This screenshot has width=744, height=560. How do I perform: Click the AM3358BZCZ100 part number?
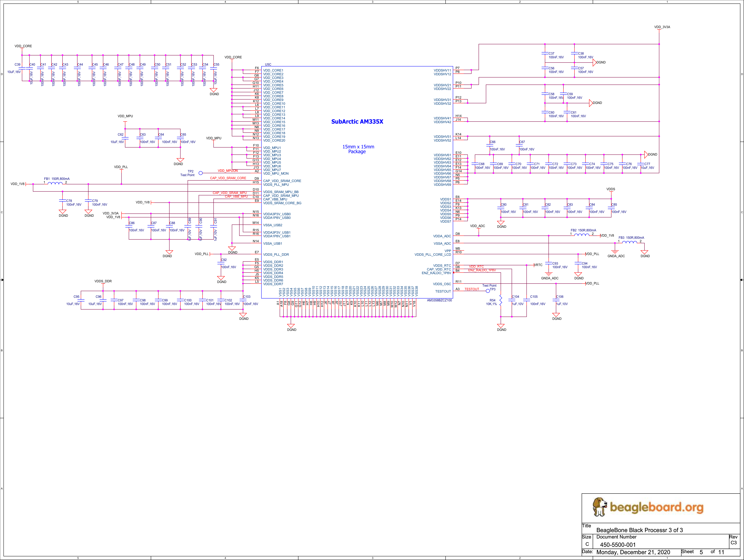coord(440,300)
